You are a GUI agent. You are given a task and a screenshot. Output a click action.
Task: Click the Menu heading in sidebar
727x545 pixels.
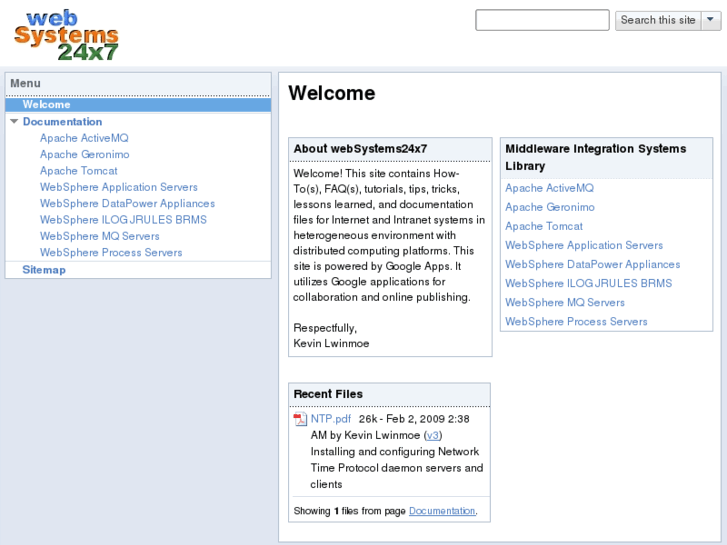tap(26, 83)
